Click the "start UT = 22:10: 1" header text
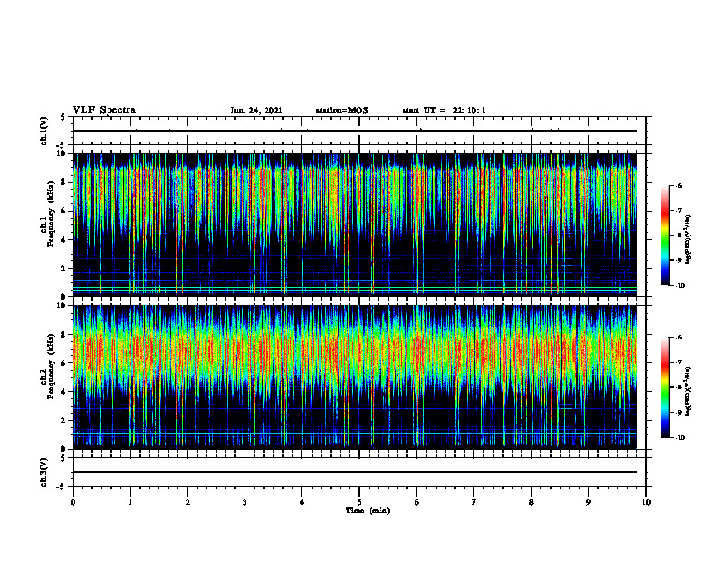Screen dimensions: 728x563 click(x=444, y=110)
